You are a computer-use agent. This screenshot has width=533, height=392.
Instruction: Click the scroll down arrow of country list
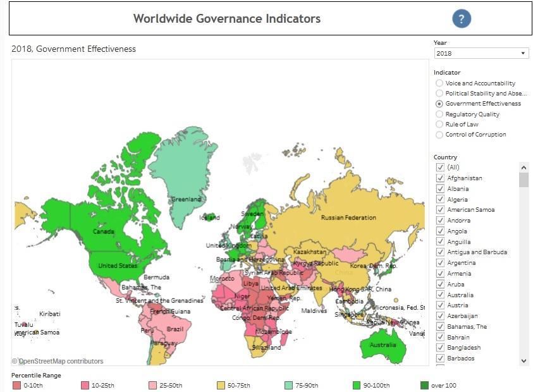pos(524,360)
